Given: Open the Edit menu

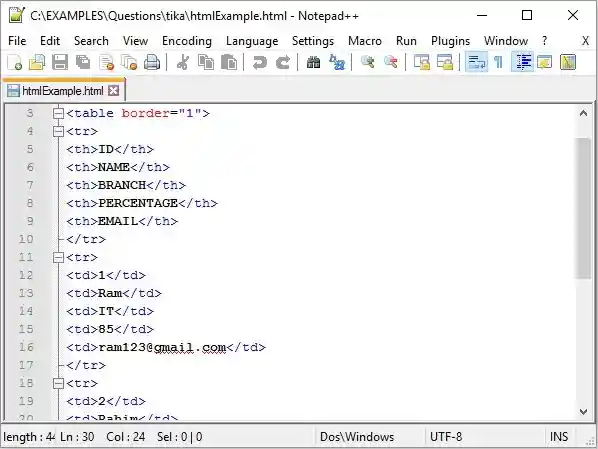Looking at the screenshot, I should click(50, 41).
